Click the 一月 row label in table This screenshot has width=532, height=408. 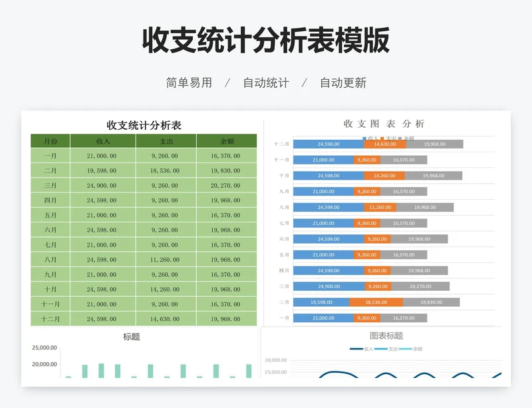tap(51, 156)
